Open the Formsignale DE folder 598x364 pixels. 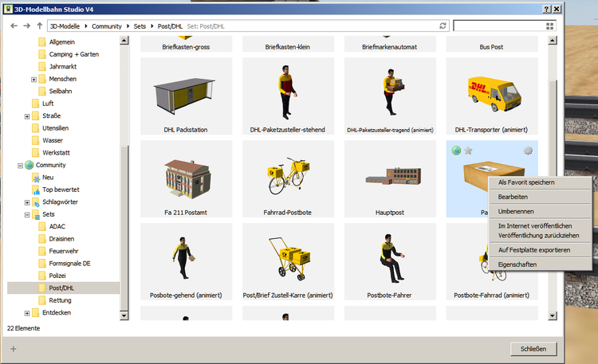coord(69,264)
